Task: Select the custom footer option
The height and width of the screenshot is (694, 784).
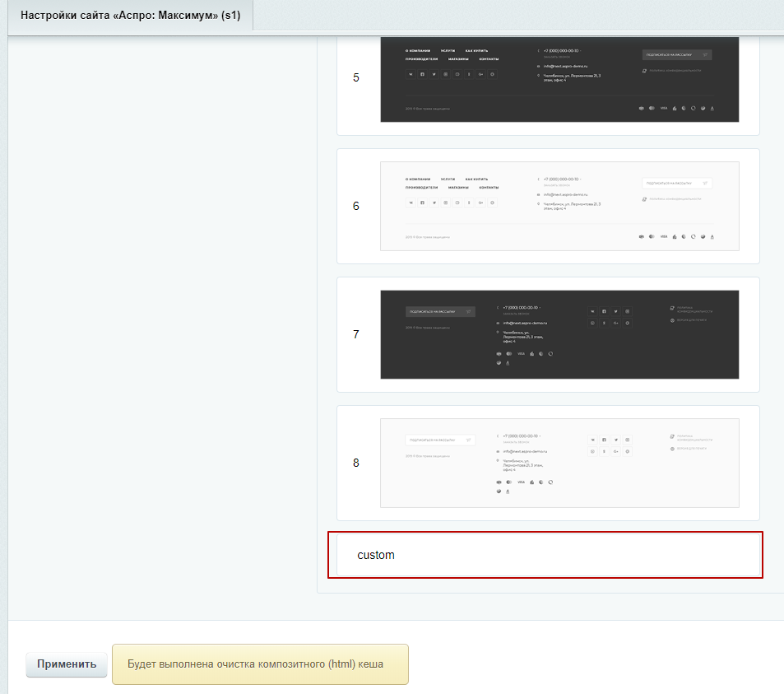Action: tap(548, 555)
